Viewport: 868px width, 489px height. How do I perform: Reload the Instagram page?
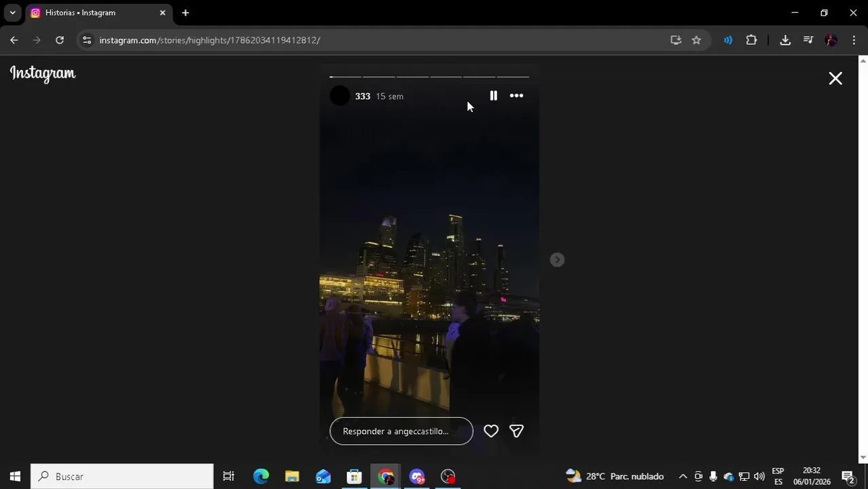click(60, 40)
